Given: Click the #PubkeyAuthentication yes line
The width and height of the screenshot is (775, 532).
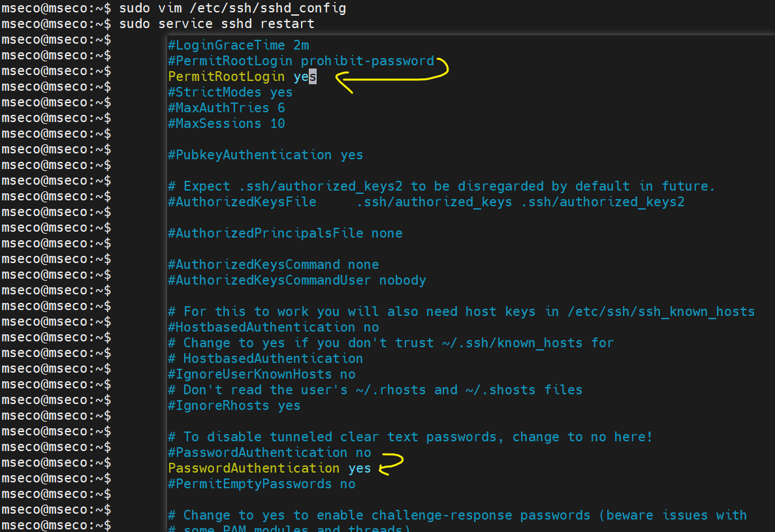Looking at the screenshot, I should [x=265, y=155].
